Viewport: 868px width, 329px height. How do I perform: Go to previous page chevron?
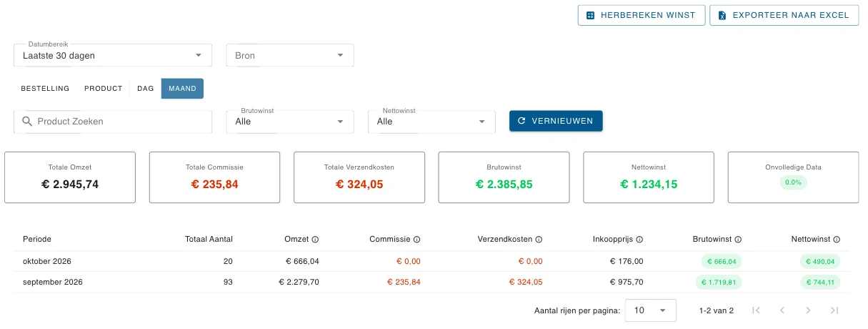[x=782, y=310]
